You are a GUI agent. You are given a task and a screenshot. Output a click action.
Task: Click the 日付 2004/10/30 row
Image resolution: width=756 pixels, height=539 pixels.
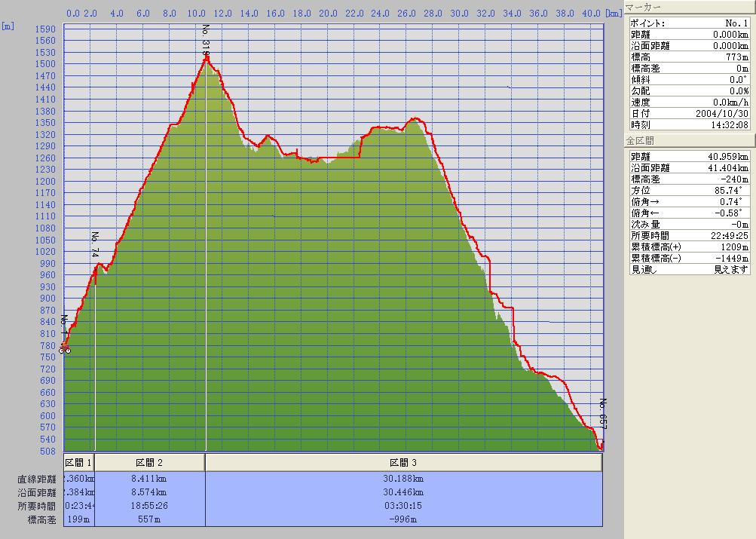click(x=690, y=114)
